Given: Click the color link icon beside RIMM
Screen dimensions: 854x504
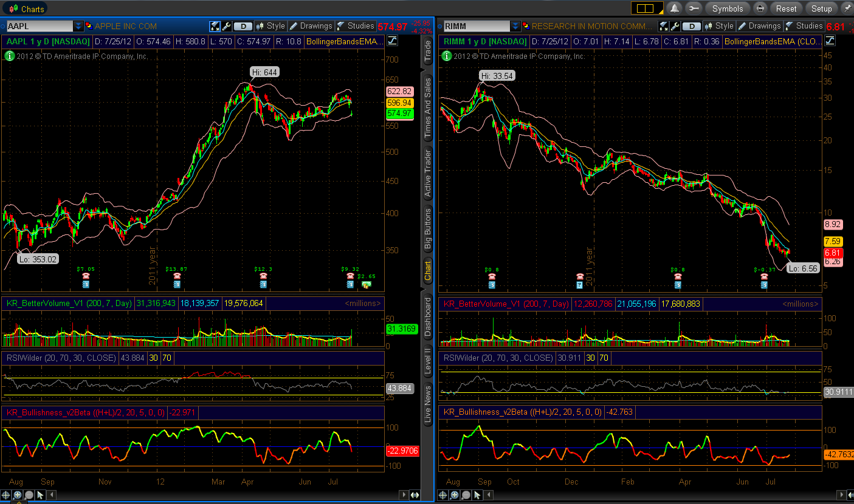Looking at the screenshot, I should (525, 26).
